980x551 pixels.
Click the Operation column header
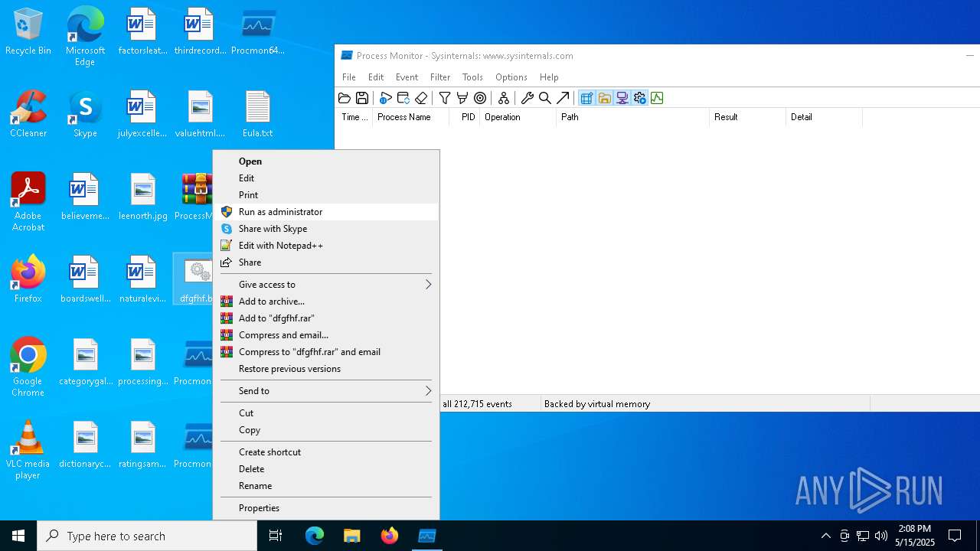point(518,117)
